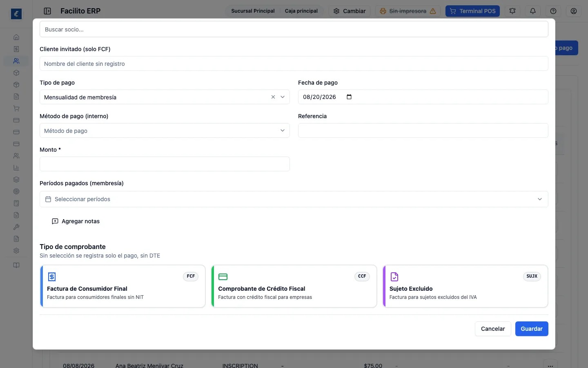Image resolution: width=588 pixels, height=368 pixels.
Task: Open the dollar receipt icon in the sidebar
Action: tap(16, 49)
